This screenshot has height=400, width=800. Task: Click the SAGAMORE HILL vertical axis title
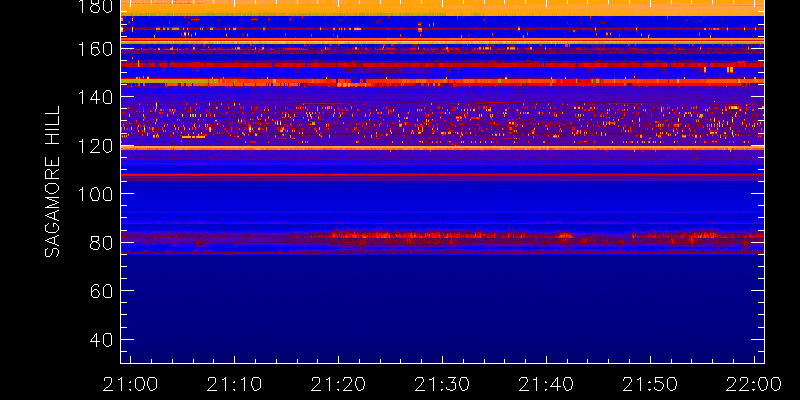tap(52, 182)
